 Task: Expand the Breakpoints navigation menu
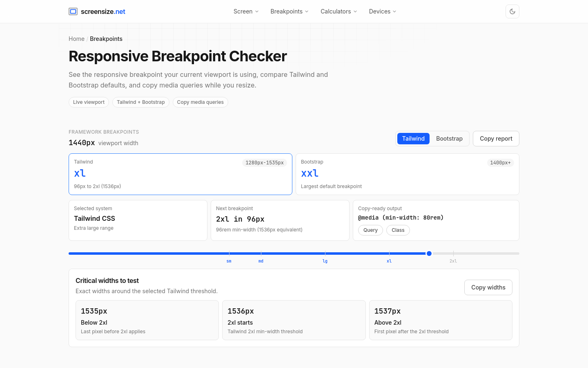290,11
